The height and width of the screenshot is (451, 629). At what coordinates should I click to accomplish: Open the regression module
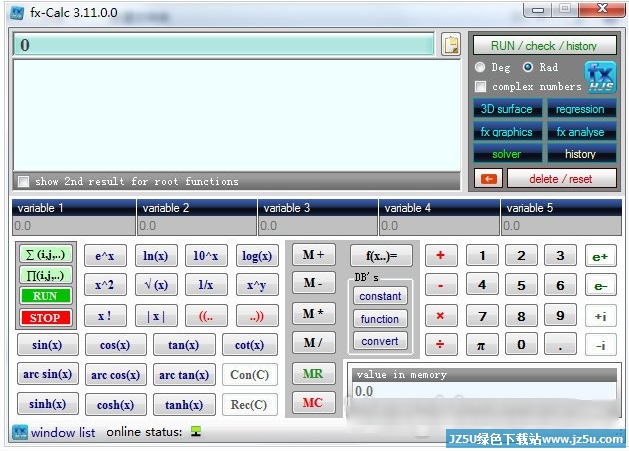coord(580,109)
